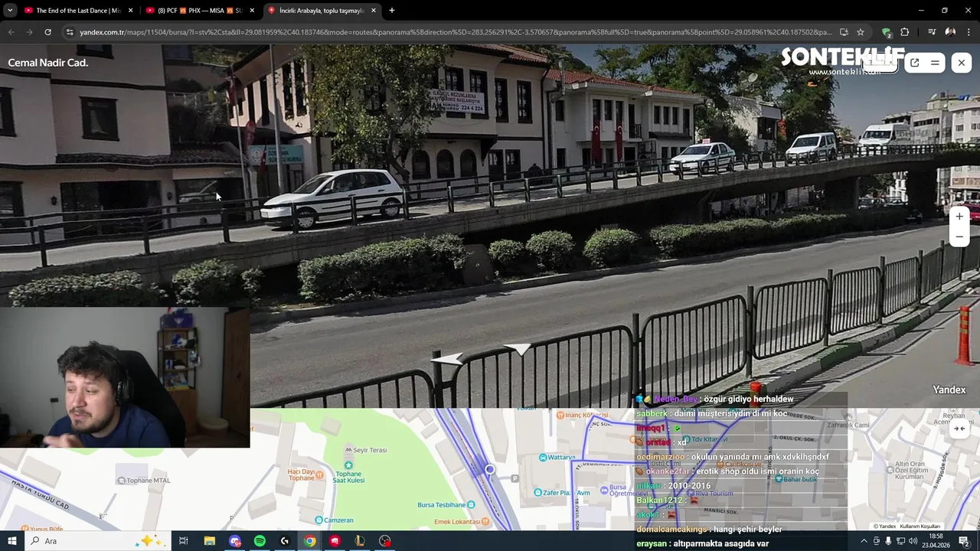Open Chrome media controls icon
The image size is (980, 551).
click(x=932, y=32)
